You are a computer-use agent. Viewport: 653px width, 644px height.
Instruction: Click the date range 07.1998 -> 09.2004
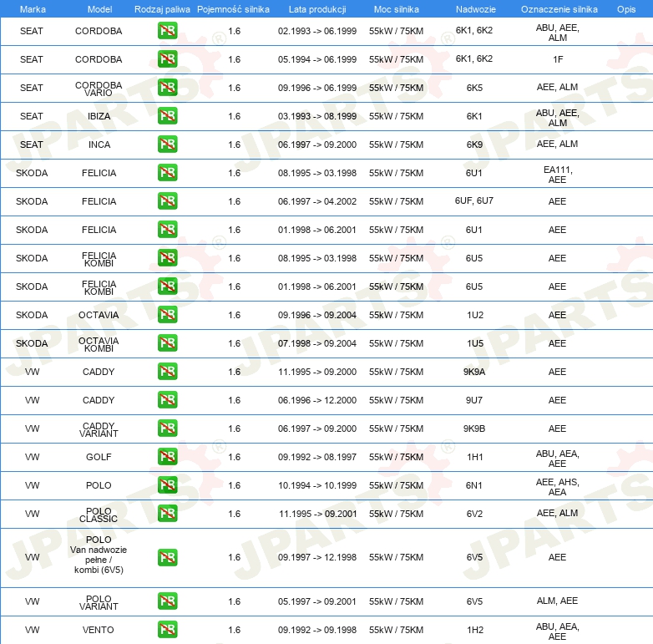[317, 343]
